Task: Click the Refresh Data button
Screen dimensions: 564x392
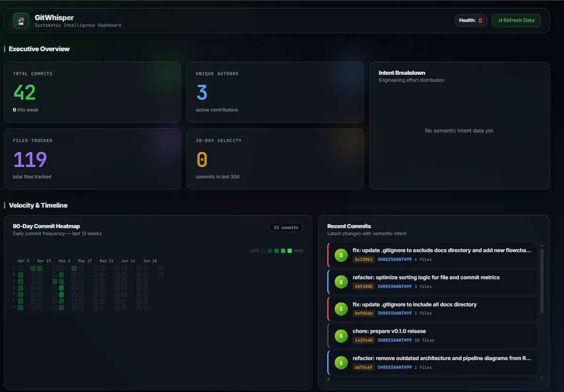Action: pos(516,20)
